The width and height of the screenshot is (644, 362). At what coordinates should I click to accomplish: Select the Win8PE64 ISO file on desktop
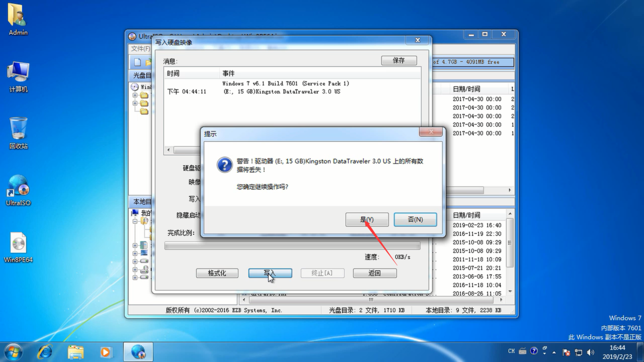(18, 247)
